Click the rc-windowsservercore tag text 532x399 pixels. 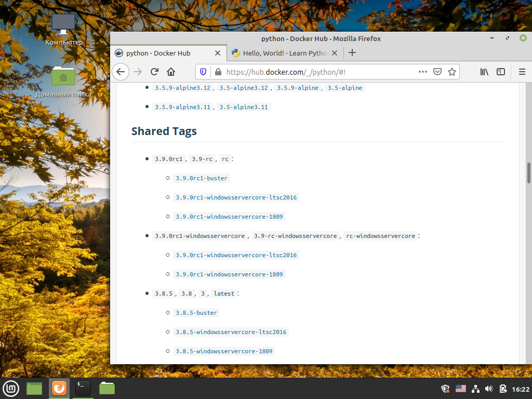381,236
